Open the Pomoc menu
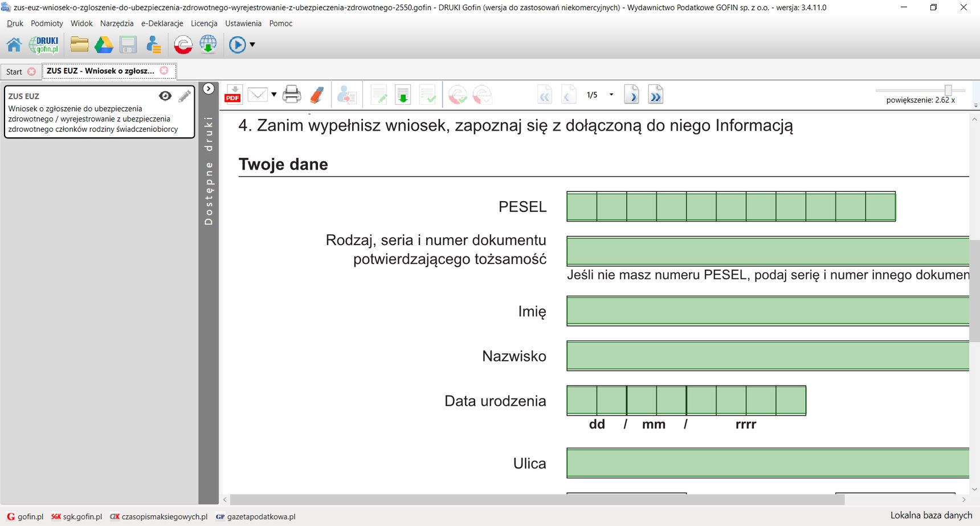Image resolution: width=980 pixels, height=526 pixels. pos(281,23)
